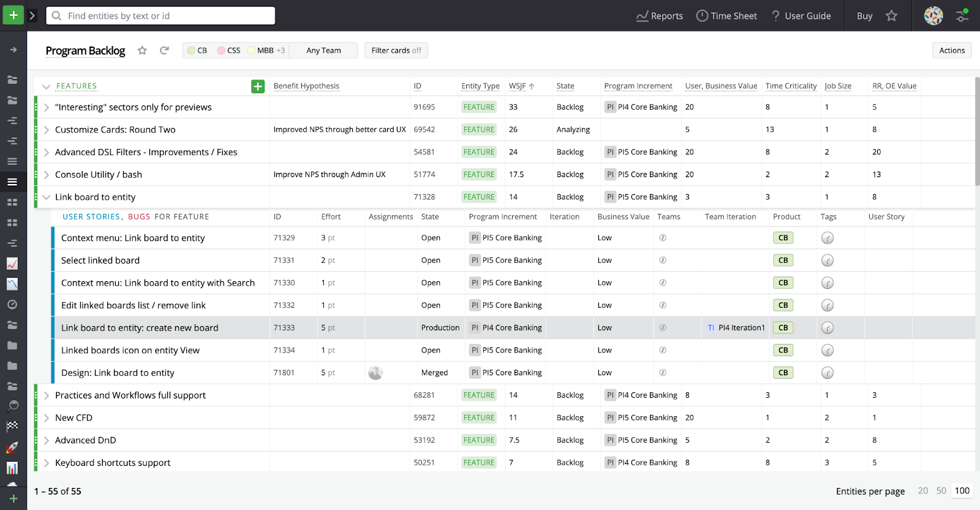Open the user avatar in top bar
Image resolution: width=980 pixels, height=510 pixels.
pyautogui.click(x=933, y=16)
